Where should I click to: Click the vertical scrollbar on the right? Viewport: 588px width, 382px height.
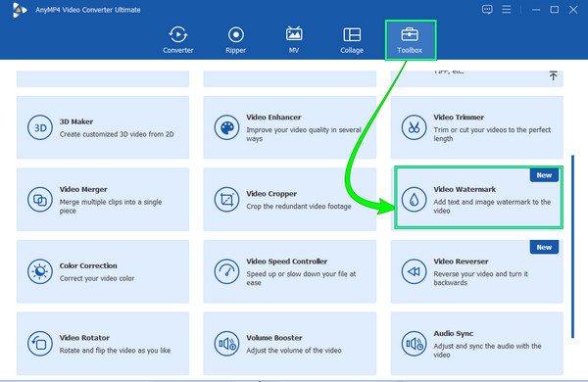point(572,246)
